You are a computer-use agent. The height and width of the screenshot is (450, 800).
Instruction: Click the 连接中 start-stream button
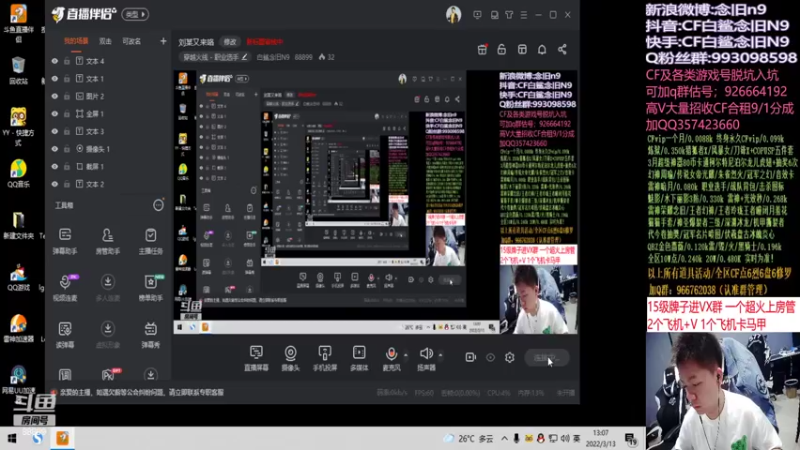pyautogui.click(x=546, y=358)
